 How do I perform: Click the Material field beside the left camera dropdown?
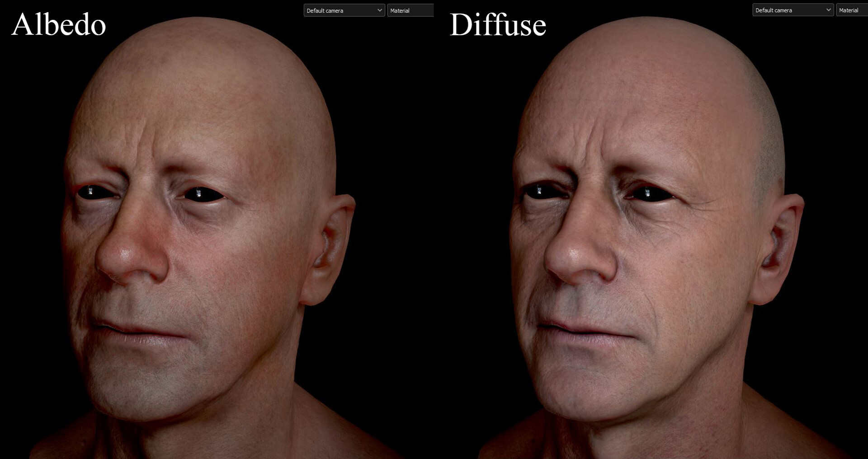click(x=409, y=10)
